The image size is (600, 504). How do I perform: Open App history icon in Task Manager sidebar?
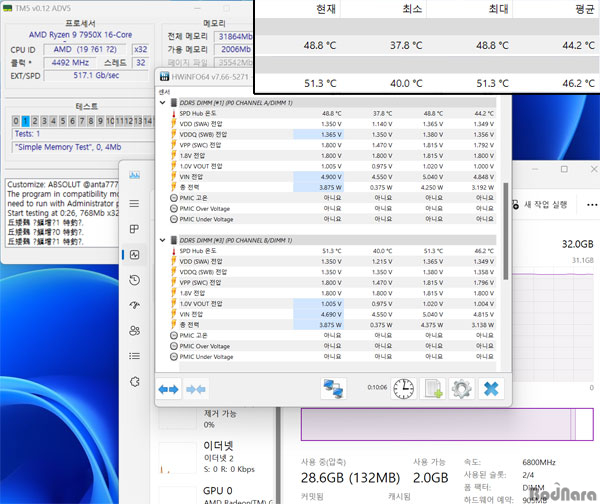coord(134,280)
